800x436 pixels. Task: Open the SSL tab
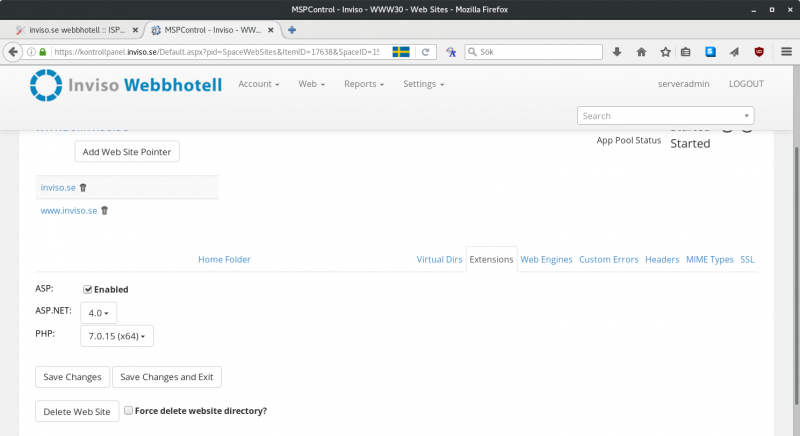click(747, 260)
